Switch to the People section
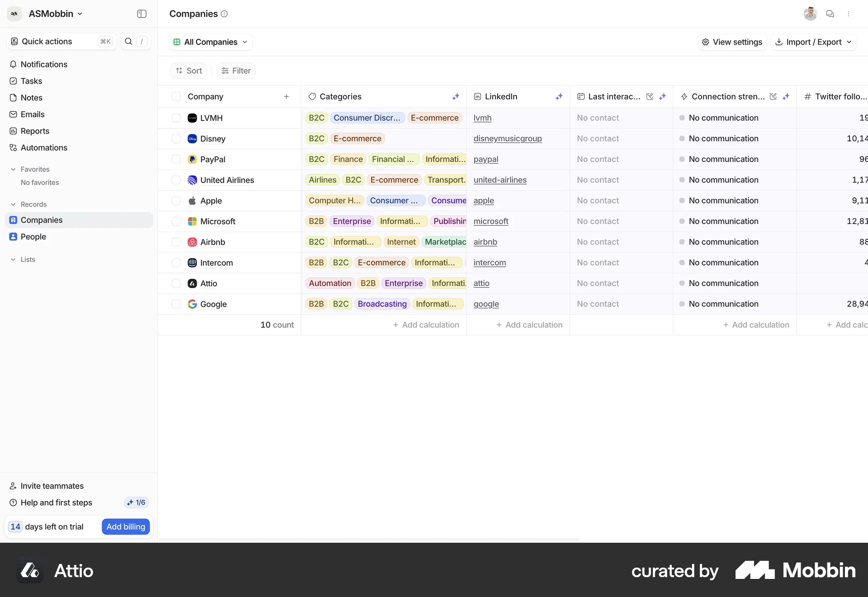868x597 pixels. click(33, 237)
